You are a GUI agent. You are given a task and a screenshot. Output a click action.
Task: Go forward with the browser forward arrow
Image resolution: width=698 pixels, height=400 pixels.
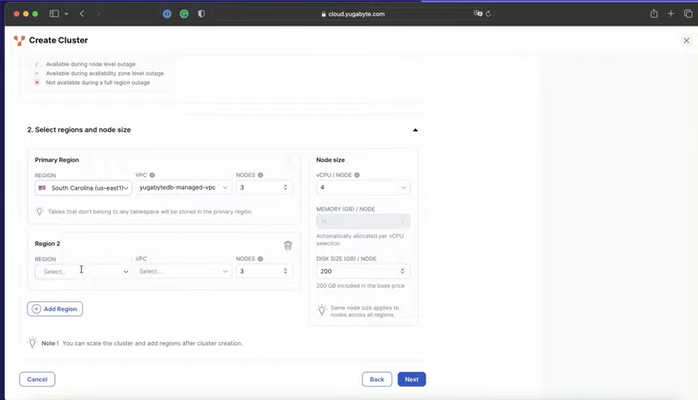(98, 14)
